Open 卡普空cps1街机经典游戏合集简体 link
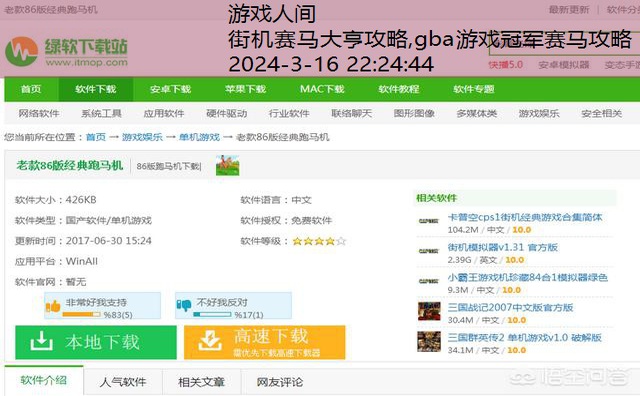The width and height of the screenshot is (640, 396). (525, 217)
